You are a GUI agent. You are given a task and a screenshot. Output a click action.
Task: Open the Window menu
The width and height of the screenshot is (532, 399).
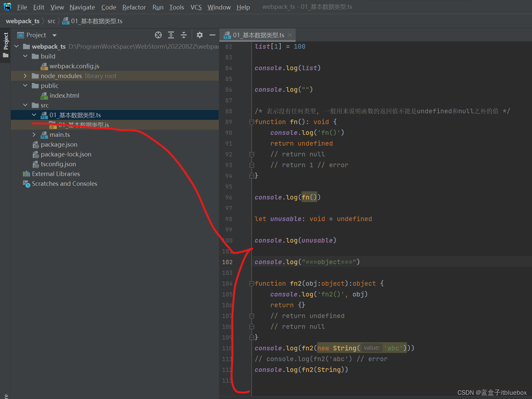219,7
